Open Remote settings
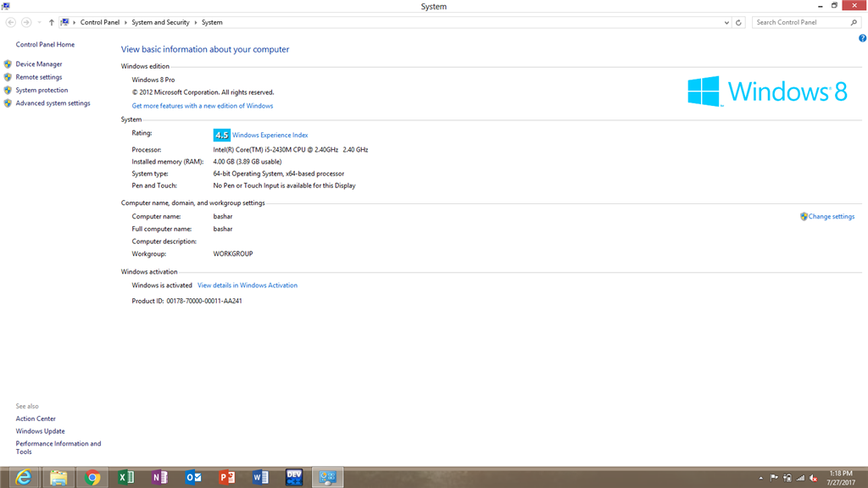Viewport: 868px width, 488px height. pyautogui.click(x=39, y=77)
